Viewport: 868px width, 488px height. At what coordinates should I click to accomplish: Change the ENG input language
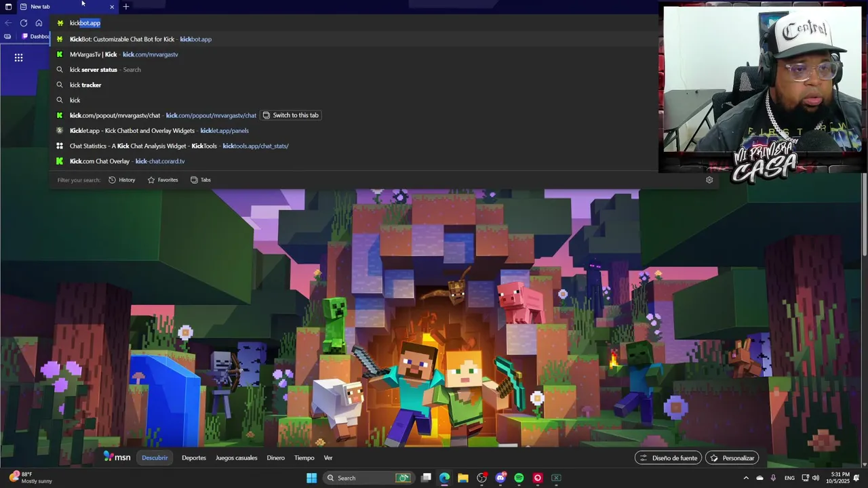click(x=789, y=478)
